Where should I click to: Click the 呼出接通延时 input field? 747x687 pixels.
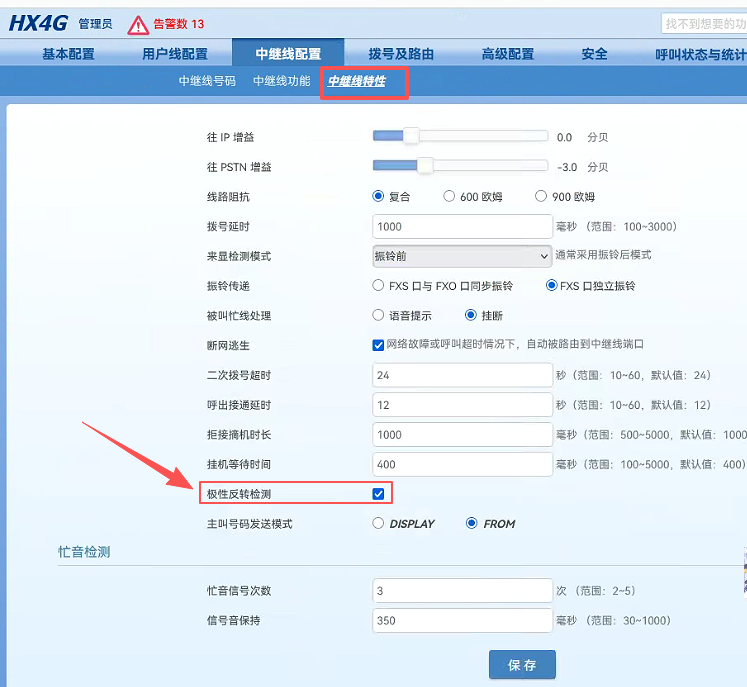click(462, 405)
